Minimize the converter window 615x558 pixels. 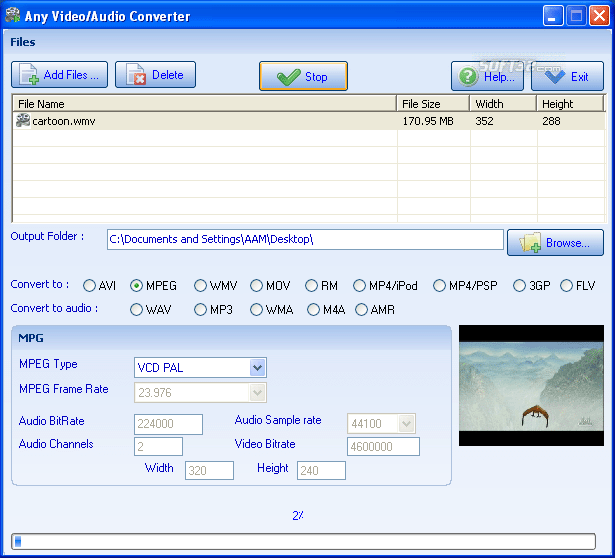553,16
